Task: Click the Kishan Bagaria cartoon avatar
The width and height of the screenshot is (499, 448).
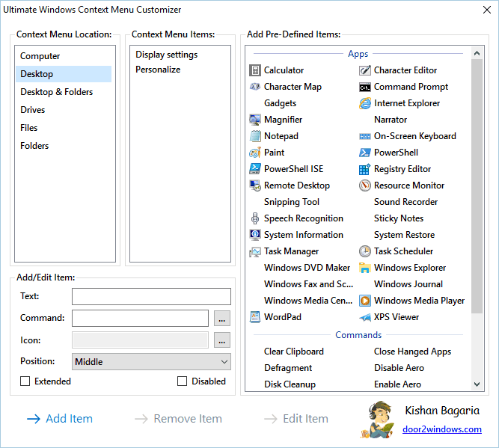Action: point(378,420)
